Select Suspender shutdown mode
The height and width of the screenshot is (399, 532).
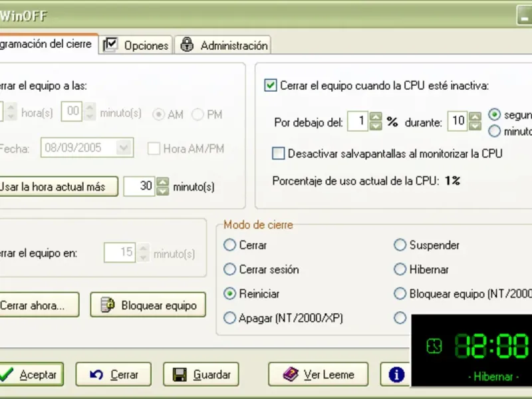[400, 245]
